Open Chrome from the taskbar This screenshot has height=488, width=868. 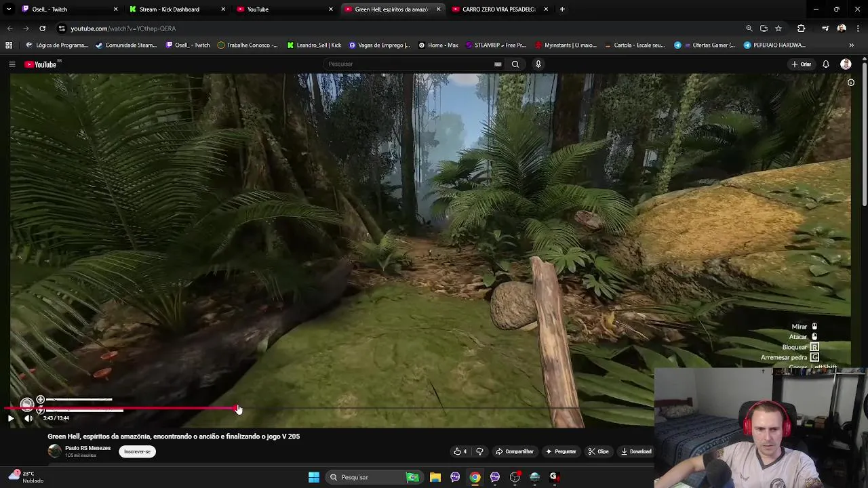coord(475,477)
